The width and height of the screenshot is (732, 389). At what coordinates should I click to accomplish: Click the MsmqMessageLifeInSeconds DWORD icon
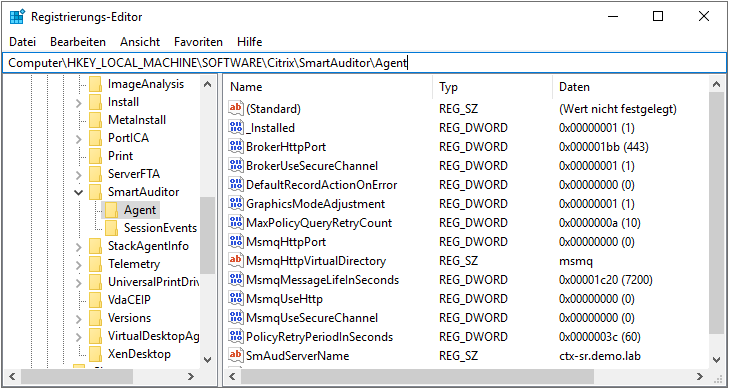pos(236,280)
